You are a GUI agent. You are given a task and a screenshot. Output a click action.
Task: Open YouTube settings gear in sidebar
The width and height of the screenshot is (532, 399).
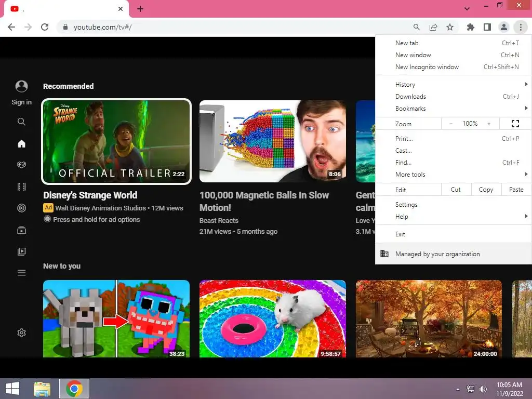pos(21,332)
